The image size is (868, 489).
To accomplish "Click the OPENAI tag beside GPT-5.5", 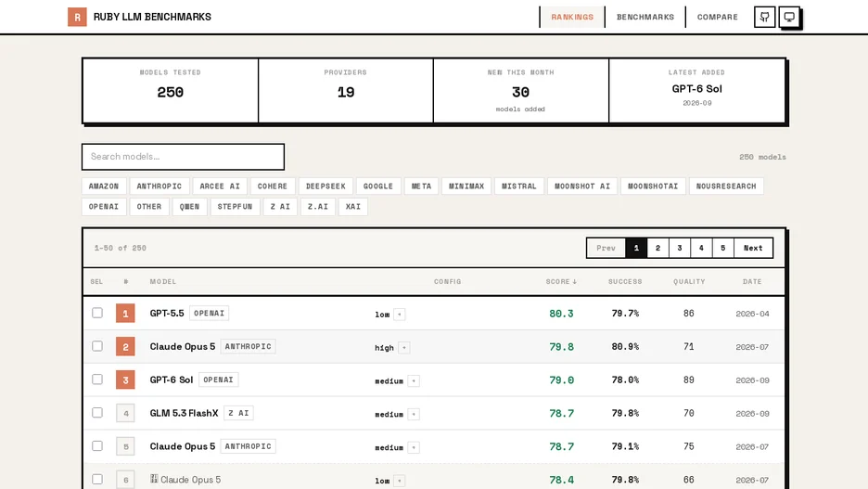I will 209,313.
